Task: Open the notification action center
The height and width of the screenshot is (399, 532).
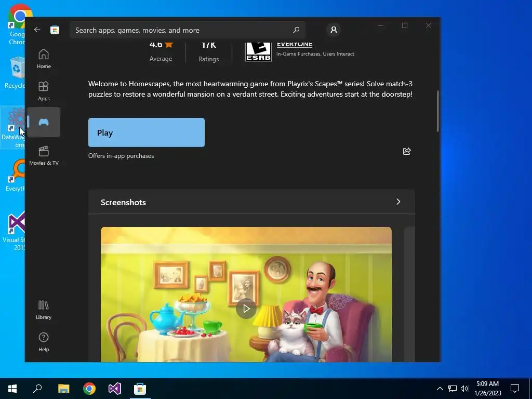Action: point(515,389)
